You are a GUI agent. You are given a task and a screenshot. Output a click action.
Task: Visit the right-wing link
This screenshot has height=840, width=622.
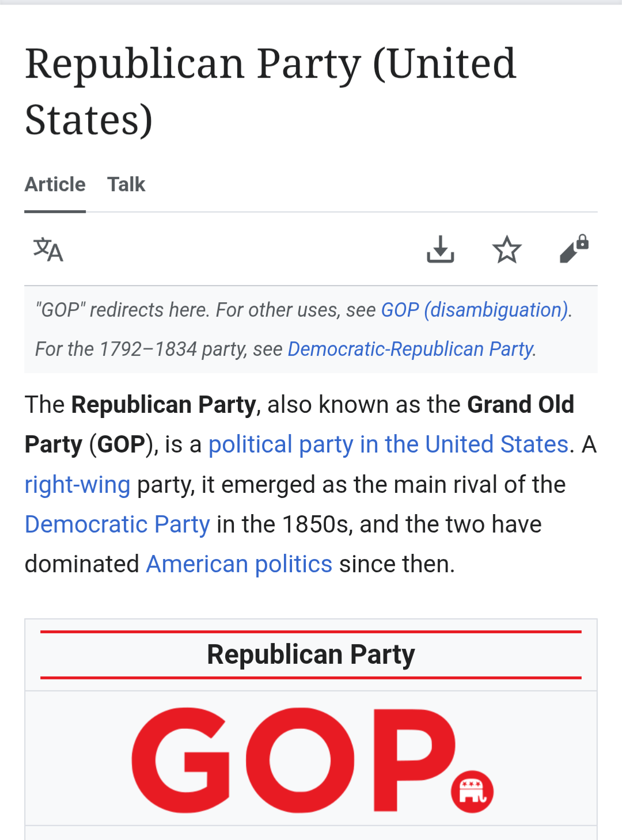[78, 485]
